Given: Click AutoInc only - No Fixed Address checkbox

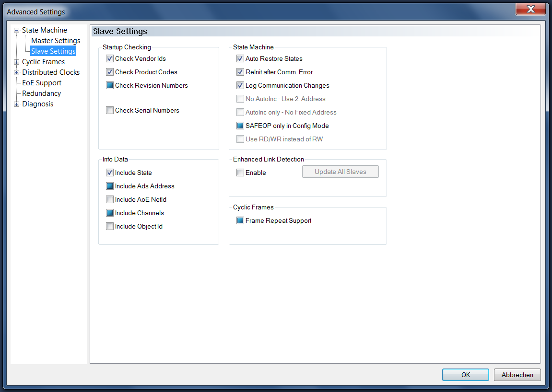Looking at the screenshot, I should (x=240, y=112).
